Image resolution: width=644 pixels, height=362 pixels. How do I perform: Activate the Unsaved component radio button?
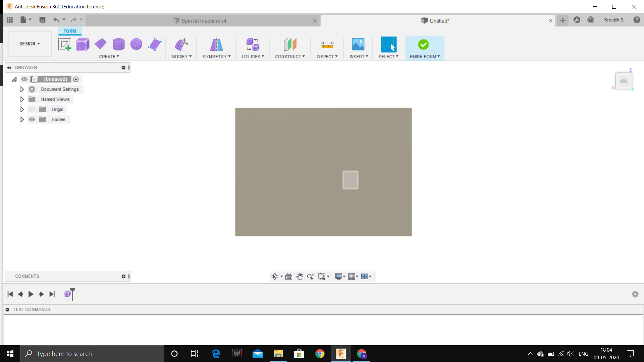(76, 79)
